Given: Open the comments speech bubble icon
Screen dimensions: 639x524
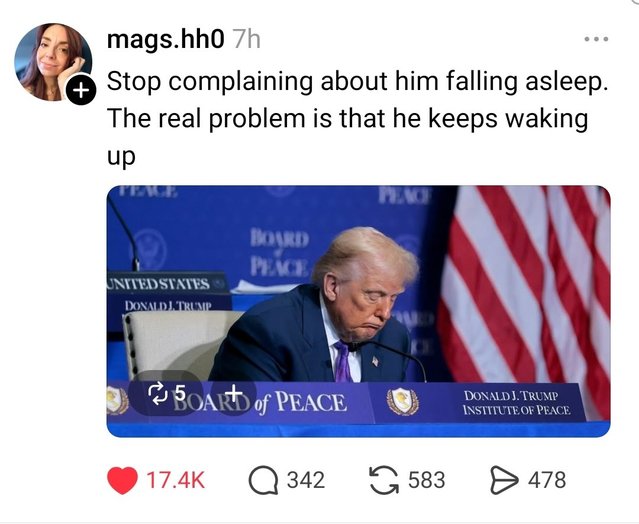Looking at the screenshot, I should [x=264, y=480].
